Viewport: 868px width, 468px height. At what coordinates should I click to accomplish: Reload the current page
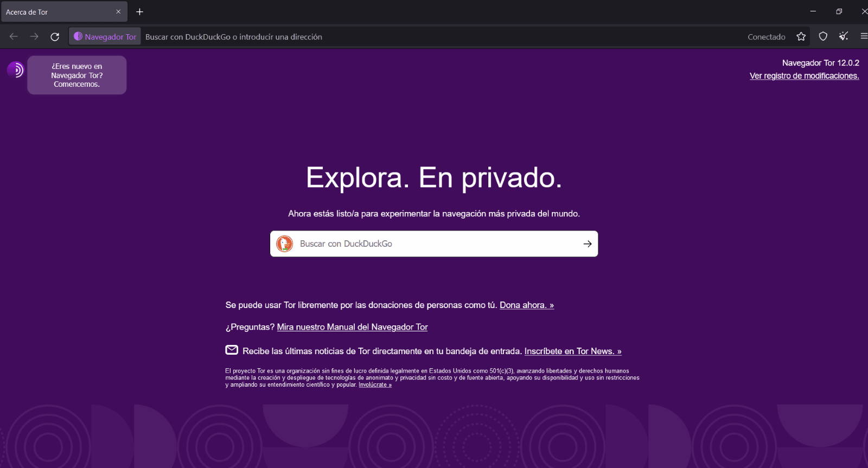coord(55,36)
